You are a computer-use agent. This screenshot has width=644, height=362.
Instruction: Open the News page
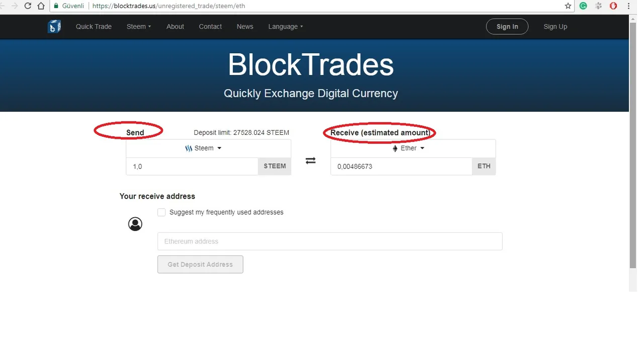pos(245,27)
